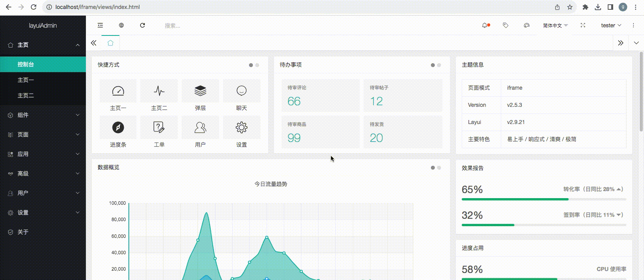The image size is (644, 280).
Task: Click the globe website icon in header
Action: coord(121,25)
